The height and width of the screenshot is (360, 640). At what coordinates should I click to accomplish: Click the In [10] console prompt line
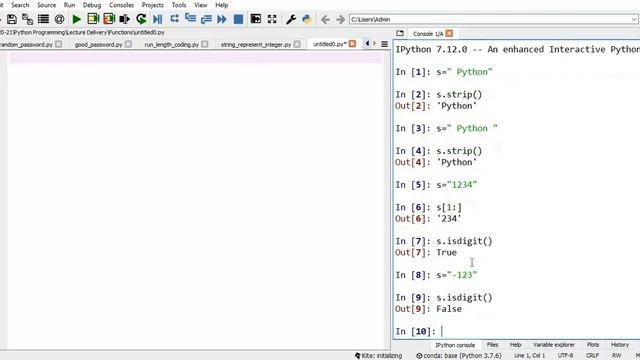coord(516,331)
